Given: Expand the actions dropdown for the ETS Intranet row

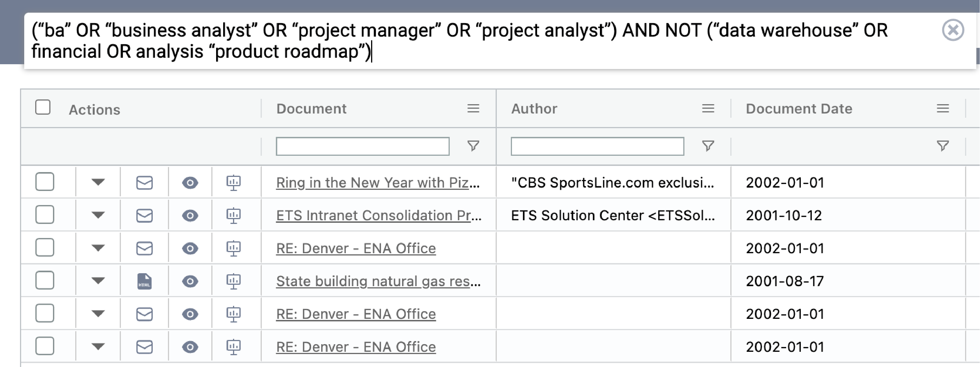Looking at the screenshot, I should pos(98,215).
